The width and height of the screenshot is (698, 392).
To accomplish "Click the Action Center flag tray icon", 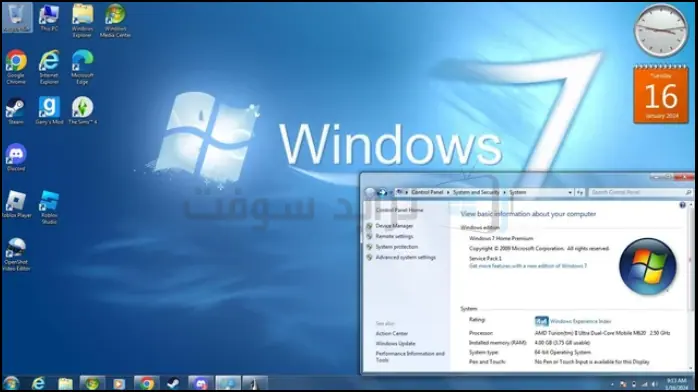I will tap(623, 384).
